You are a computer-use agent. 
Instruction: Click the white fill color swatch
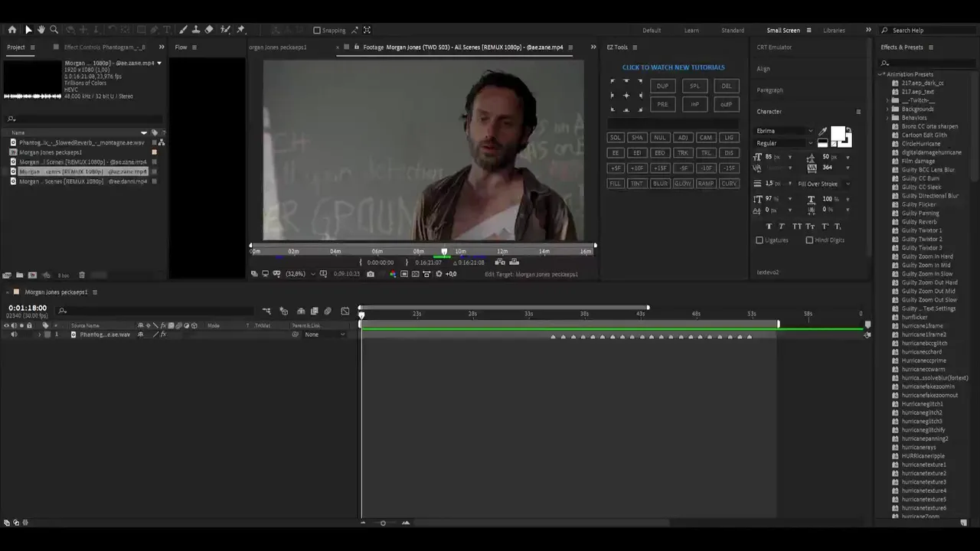coord(838,134)
